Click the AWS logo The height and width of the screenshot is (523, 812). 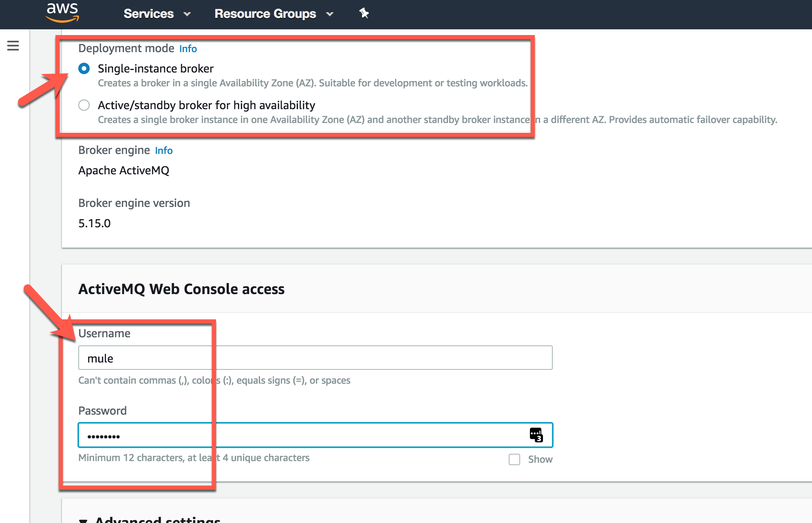point(62,13)
